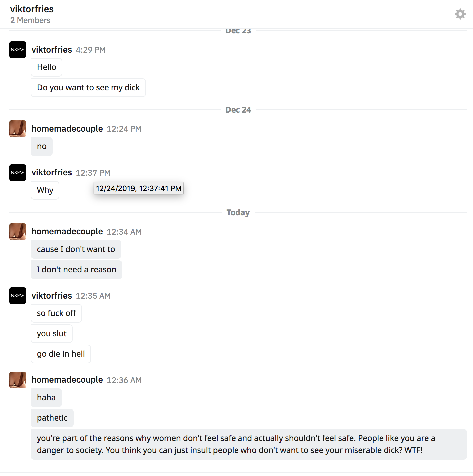
Task: Click the 'Today' section divider
Action: [238, 212]
